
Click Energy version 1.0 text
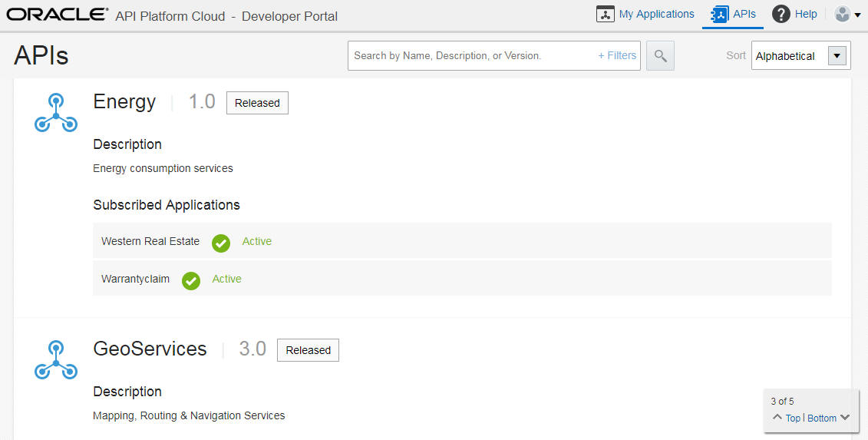click(x=202, y=102)
